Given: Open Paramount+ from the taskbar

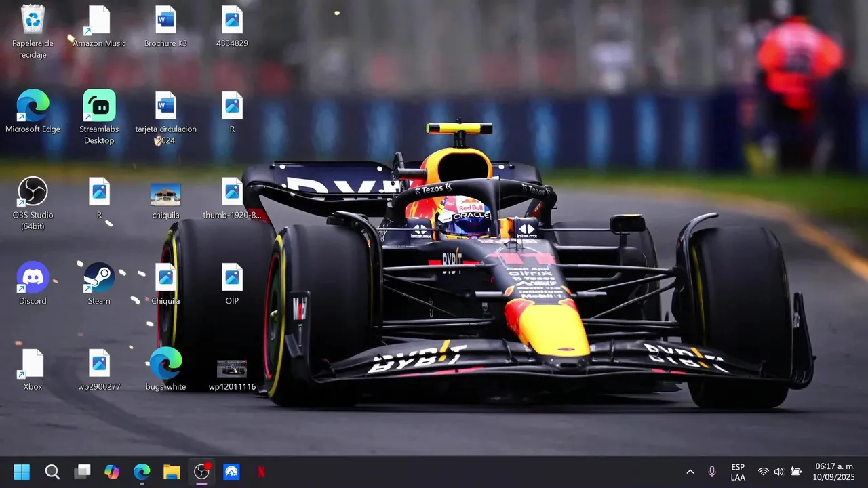Looking at the screenshot, I should (231, 472).
